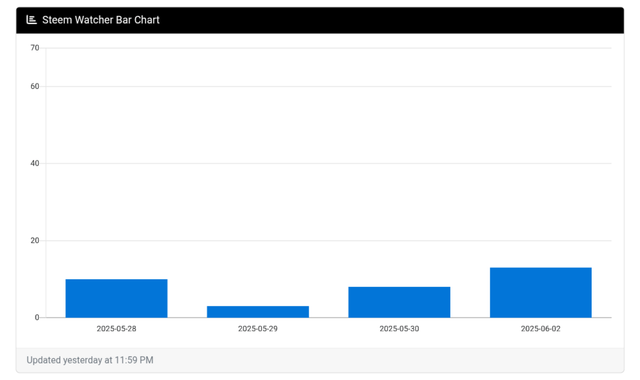The height and width of the screenshot is (380, 640).
Task: Click the Steem Watcher Bar Chart title
Action: click(x=101, y=20)
